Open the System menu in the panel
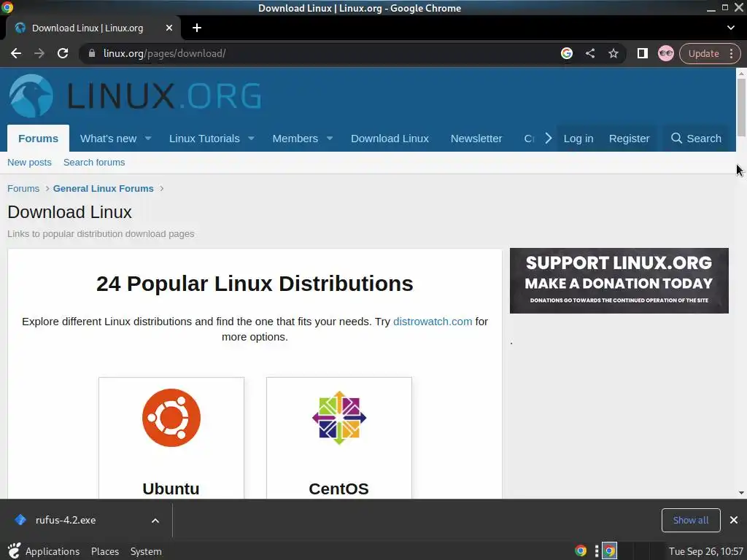The width and height of the screenshot is (747, 560). click(x=146, y=551)
